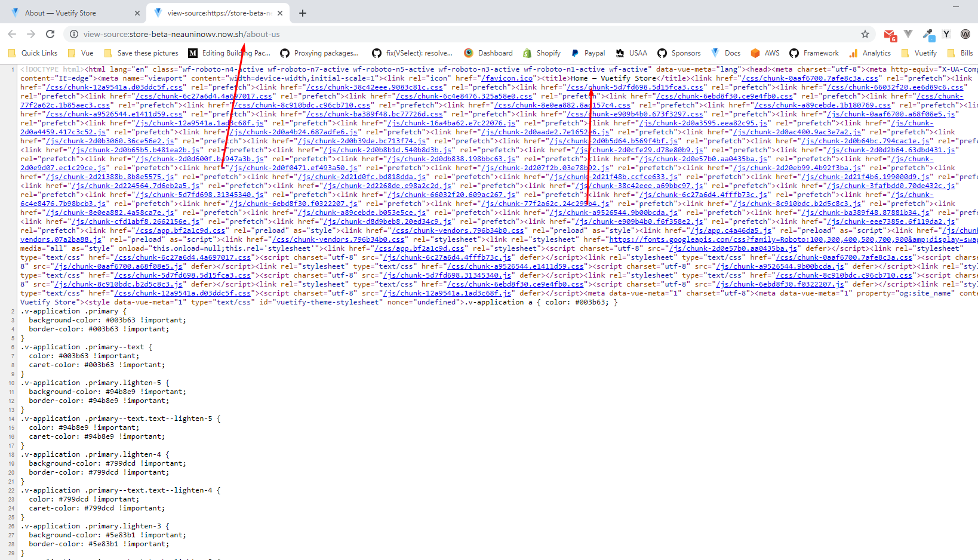Viewport: 978px width, 560px height.
Task: Open the Analytics bookmark
Action: point(870,53)
